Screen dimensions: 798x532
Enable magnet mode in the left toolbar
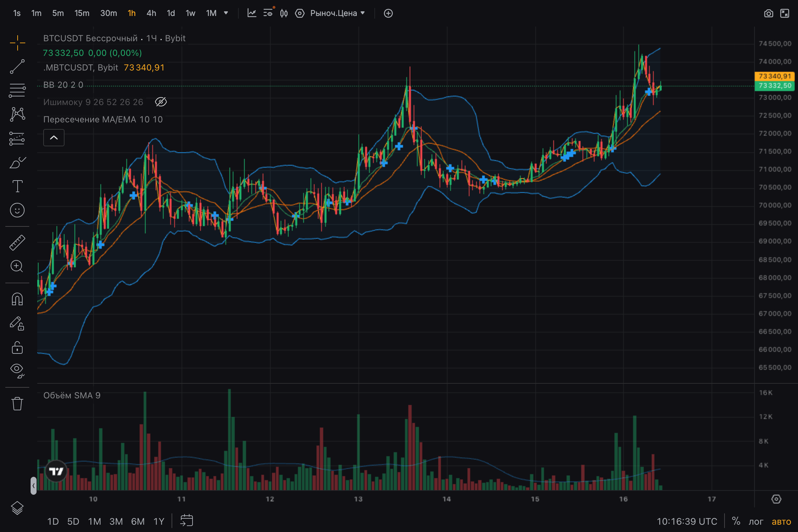[17, 299]
